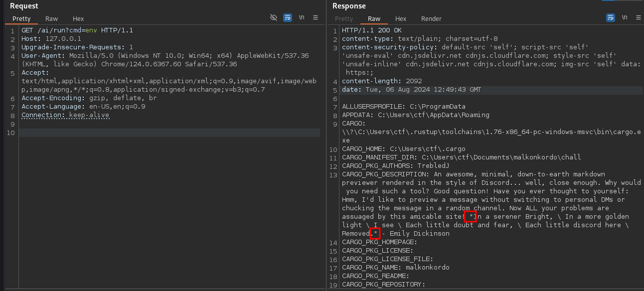Click the CARGO_PKG_HOMEPAGE line
The image size is (644, 291).
[x=380, y=242]
